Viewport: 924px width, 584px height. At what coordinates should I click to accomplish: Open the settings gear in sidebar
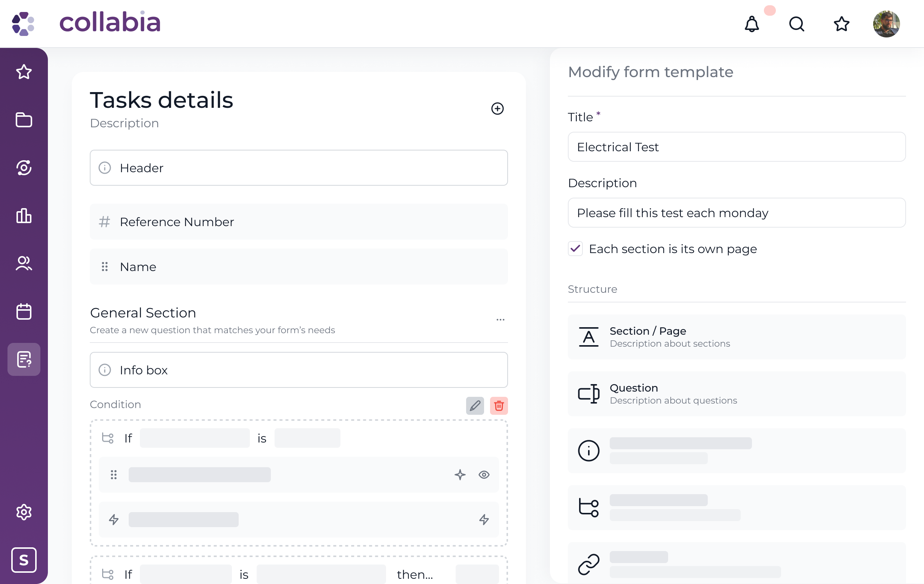pos(24,512)
